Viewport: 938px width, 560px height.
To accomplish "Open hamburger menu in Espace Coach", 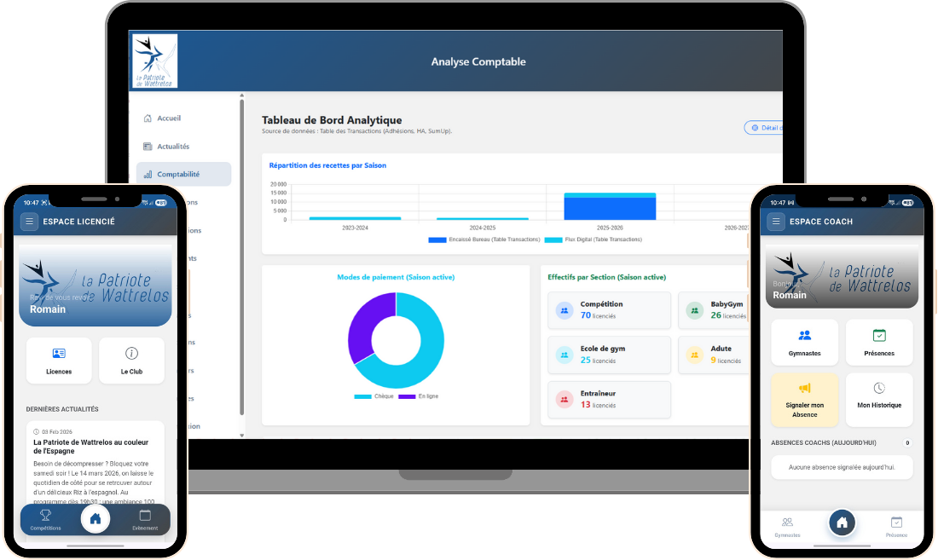I will pyautogui.click(x=776, y=222).
